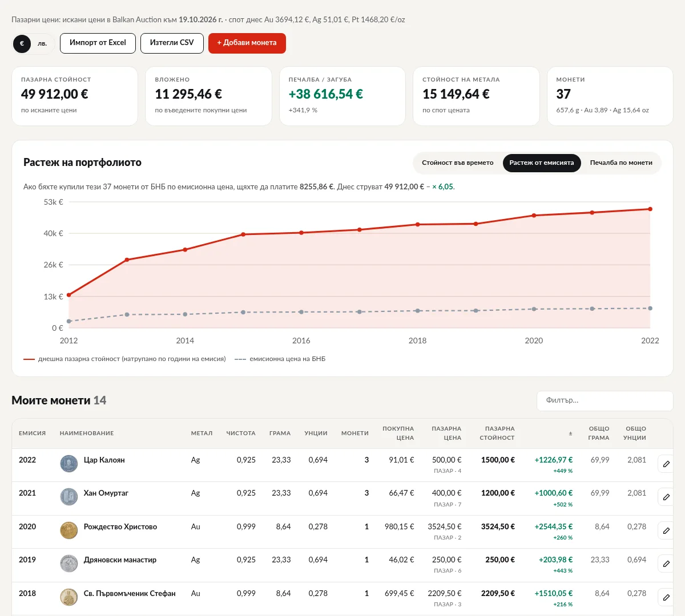Switch currency to euro (€)
Viewport: 685px width, 616px height.
tap(22, 43)
